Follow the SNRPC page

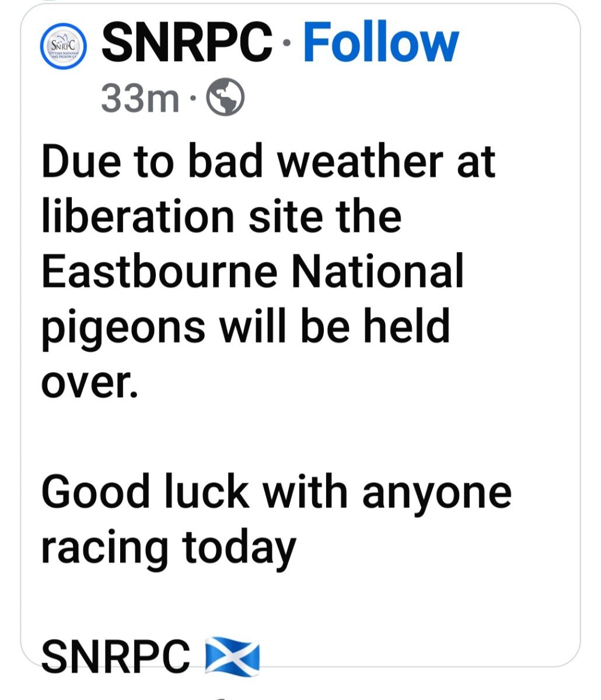pos(380,43)
